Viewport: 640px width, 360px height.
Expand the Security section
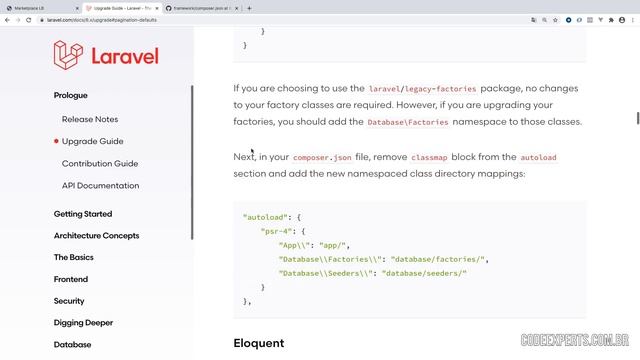pyautogui.click(x=69, y=301)
